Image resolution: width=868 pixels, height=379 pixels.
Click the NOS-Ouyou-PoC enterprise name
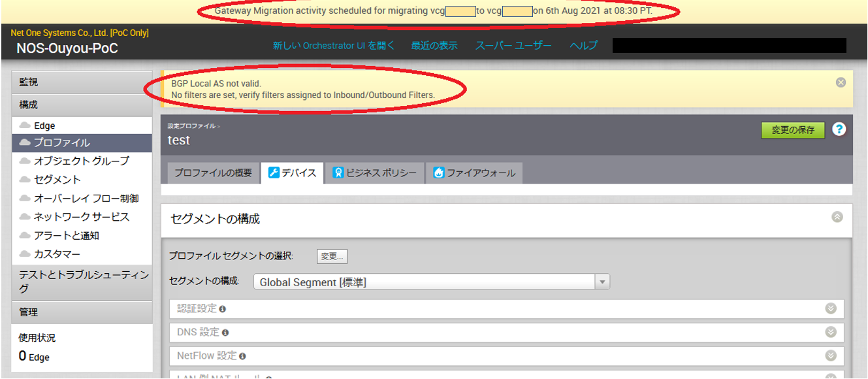pos(67,49)
